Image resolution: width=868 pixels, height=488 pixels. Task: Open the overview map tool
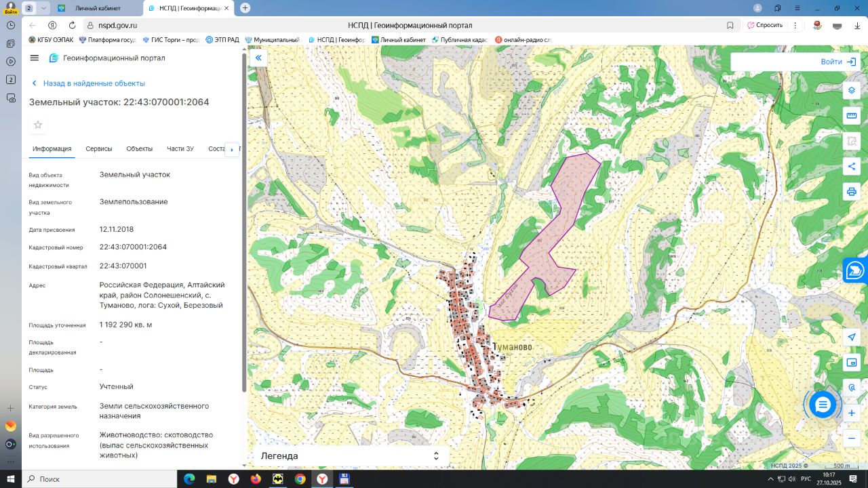point(852,363)
